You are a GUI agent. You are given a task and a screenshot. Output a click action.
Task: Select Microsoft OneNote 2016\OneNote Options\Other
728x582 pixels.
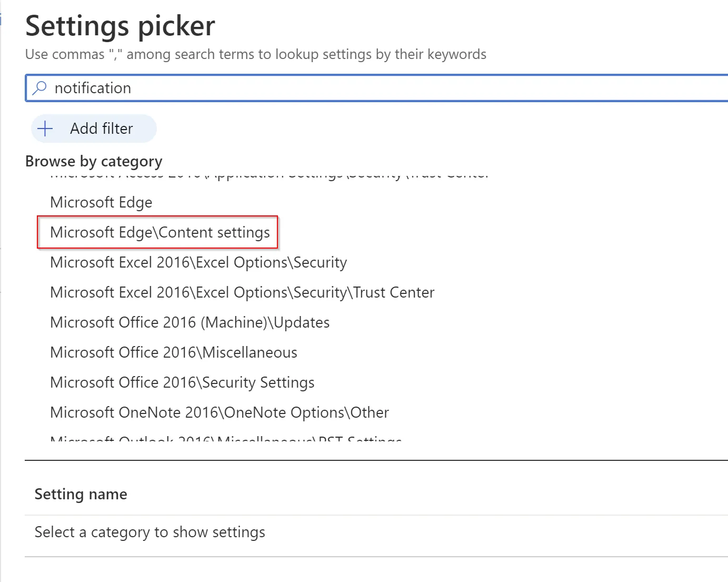point(220,412)
